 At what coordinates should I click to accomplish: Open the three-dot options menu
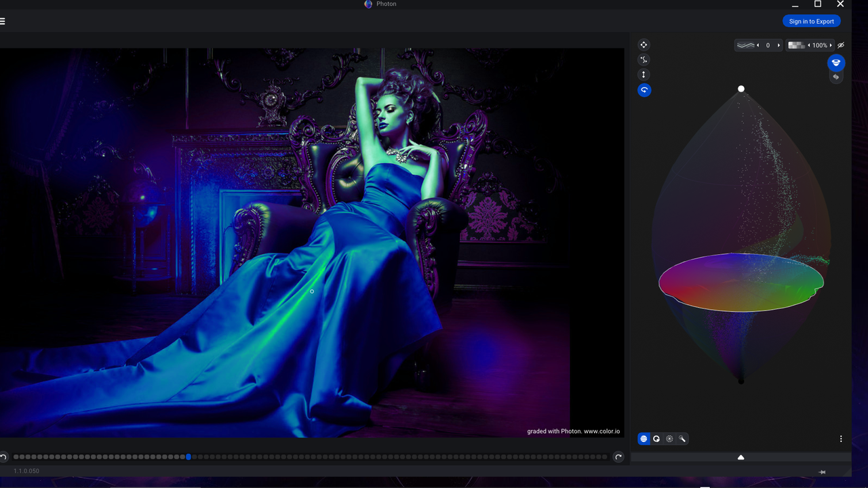click(841, 439)
